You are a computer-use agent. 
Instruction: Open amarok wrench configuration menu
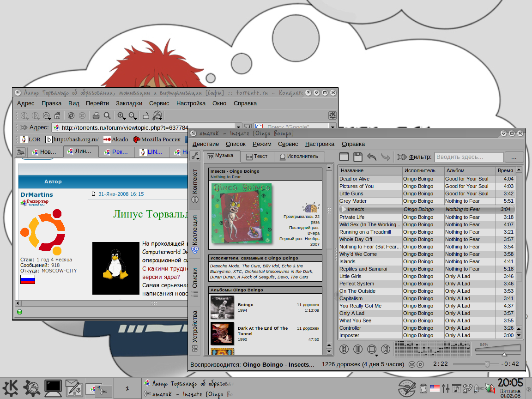195,156
